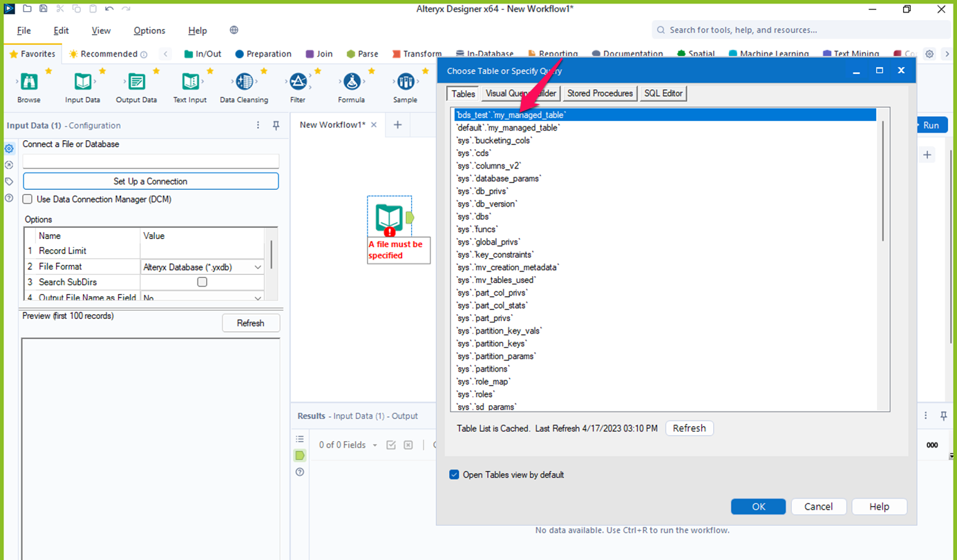Screen dimensions: 957x560
Task: Click the Input Data node on canvas
Action: point(390,218)
